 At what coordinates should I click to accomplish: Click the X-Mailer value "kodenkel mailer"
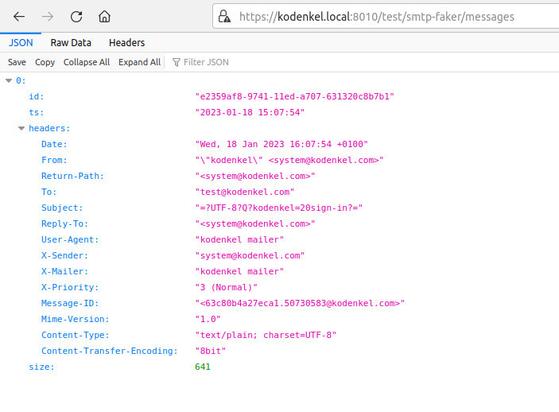tap(239, 272)
